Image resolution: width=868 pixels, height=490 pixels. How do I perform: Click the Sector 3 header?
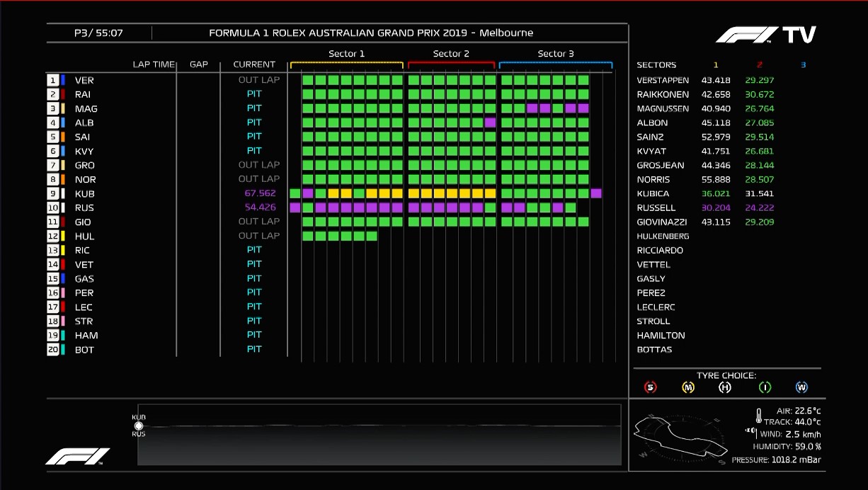click(x=556, y=54)
